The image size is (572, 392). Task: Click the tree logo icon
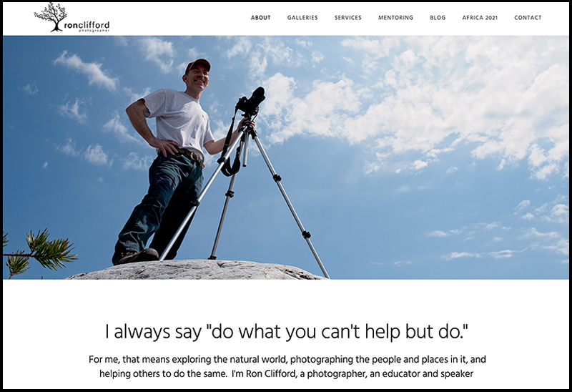(x=51, y=16)
